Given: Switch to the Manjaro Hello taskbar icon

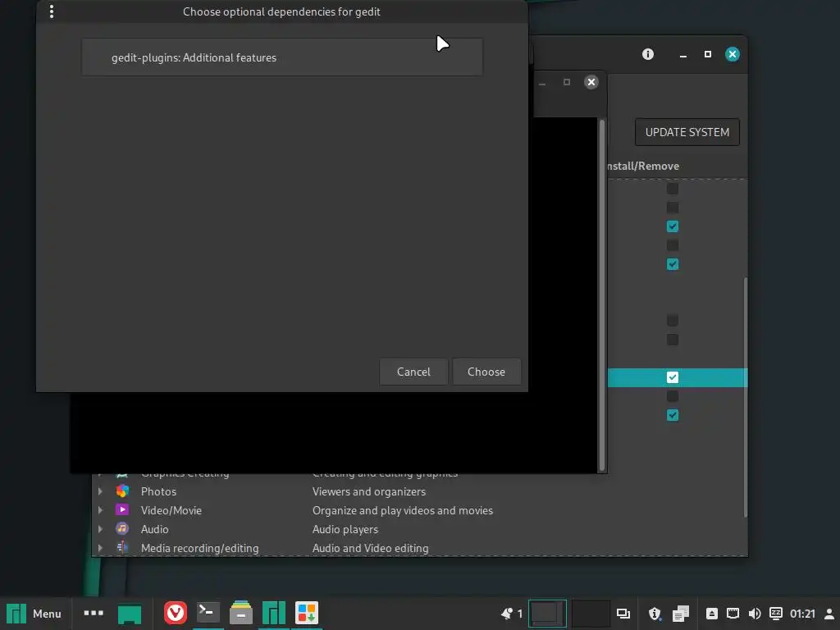Looking at the screenshot, I should (274, 613).
